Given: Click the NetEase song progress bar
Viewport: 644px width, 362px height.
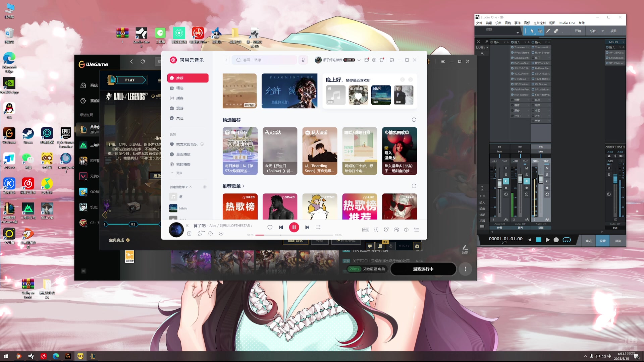Looking at the screenshot, I should 294,235.
